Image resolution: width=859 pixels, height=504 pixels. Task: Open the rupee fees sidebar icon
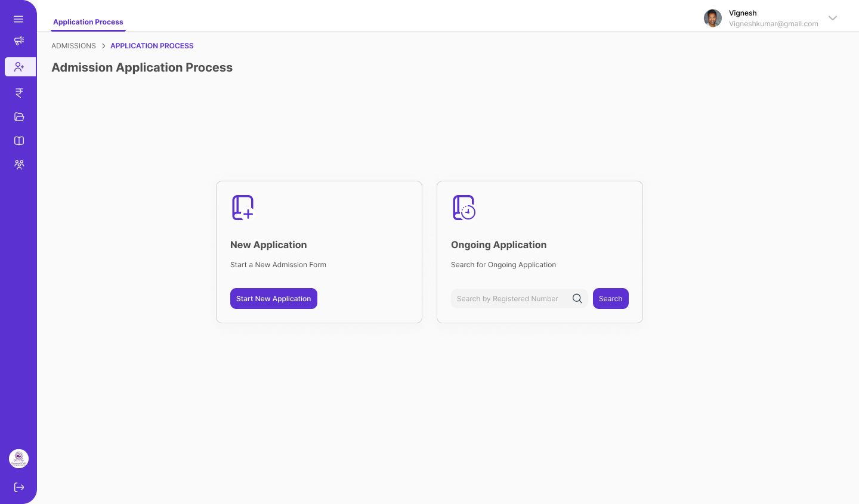coord(19,92)
